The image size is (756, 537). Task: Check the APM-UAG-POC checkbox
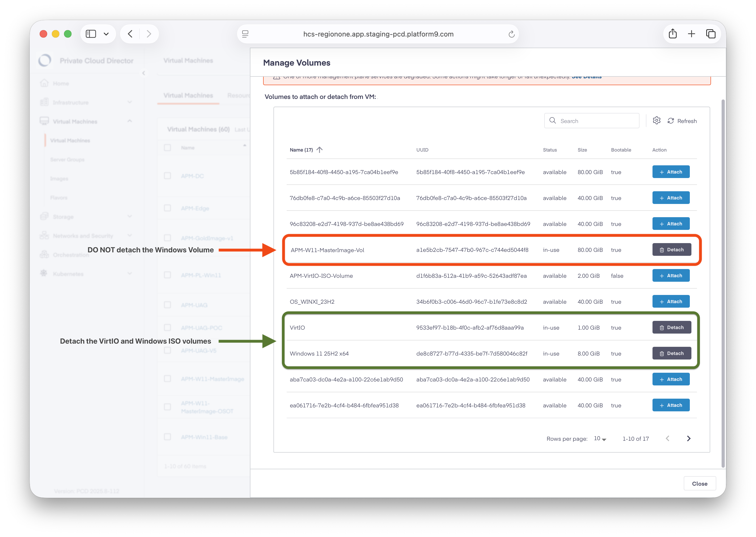[x=167, y=328]
